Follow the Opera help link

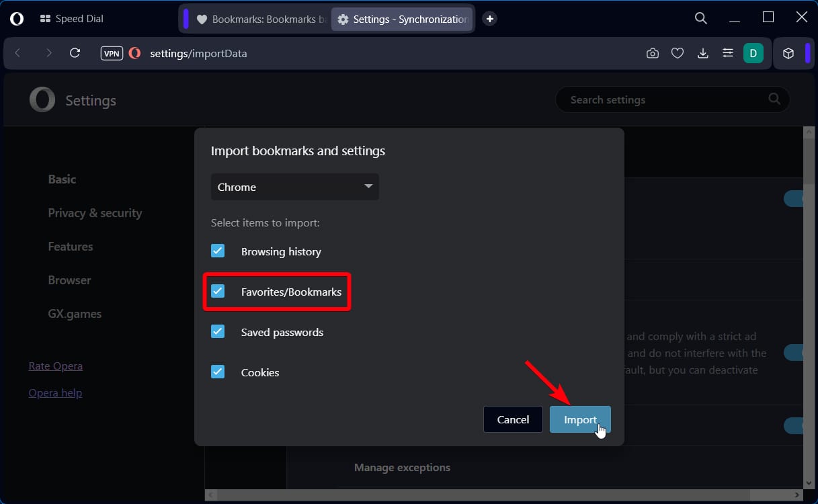pyautogui.click(x=55, y=393)
